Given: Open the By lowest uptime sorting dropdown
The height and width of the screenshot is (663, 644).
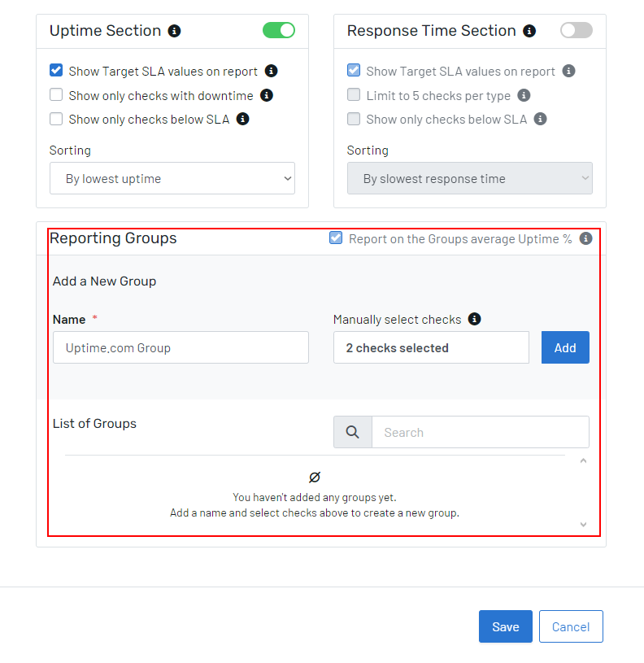Looking at the screenshot, I should (x=172, y=178).
